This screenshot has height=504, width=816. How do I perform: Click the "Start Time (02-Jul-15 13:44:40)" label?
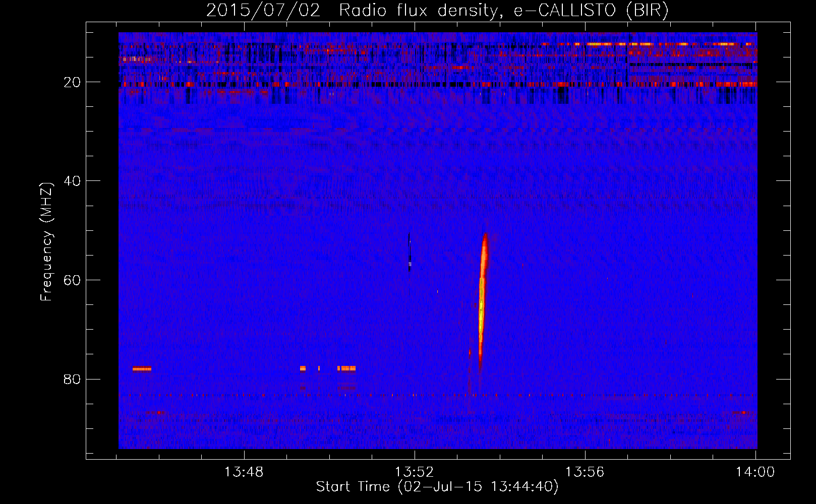tap(437, 487)
